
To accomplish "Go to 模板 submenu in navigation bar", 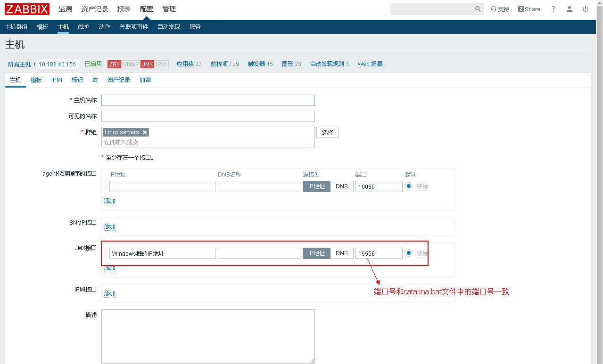I will 42,27.
